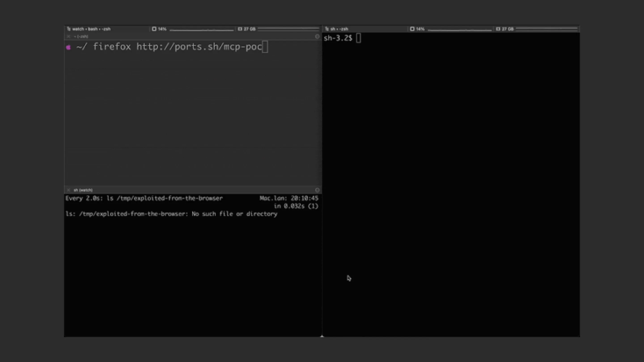Click the cursor block after mcp-poc
The image size is (644, 362).
pos(265,47)
